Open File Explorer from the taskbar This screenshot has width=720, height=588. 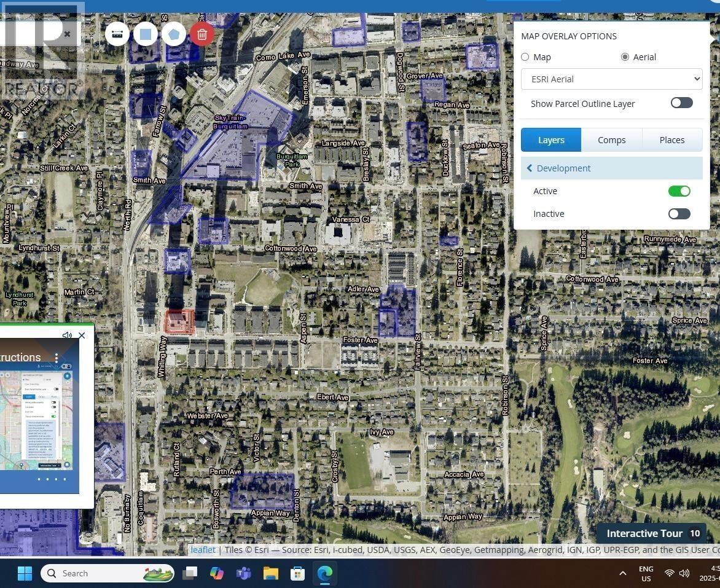pos(271,573)
